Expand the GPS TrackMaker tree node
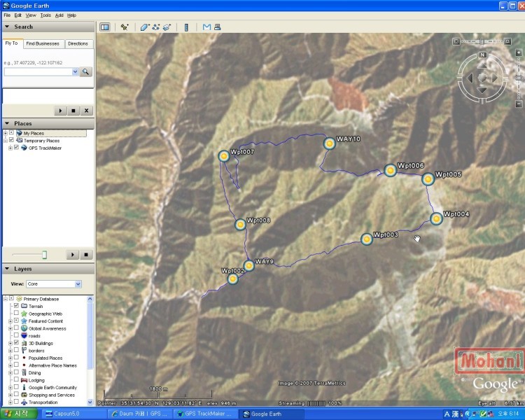The width and height of the screenshot is (525, 420). coord(10,148)
